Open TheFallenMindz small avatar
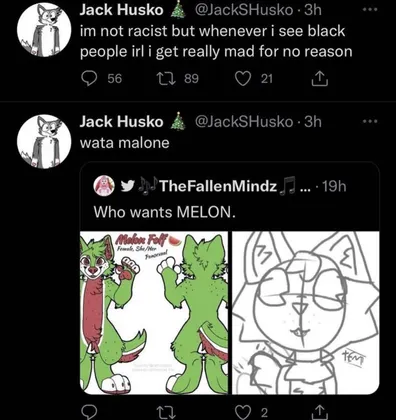 pyautogui.click(x=104, y=186)
